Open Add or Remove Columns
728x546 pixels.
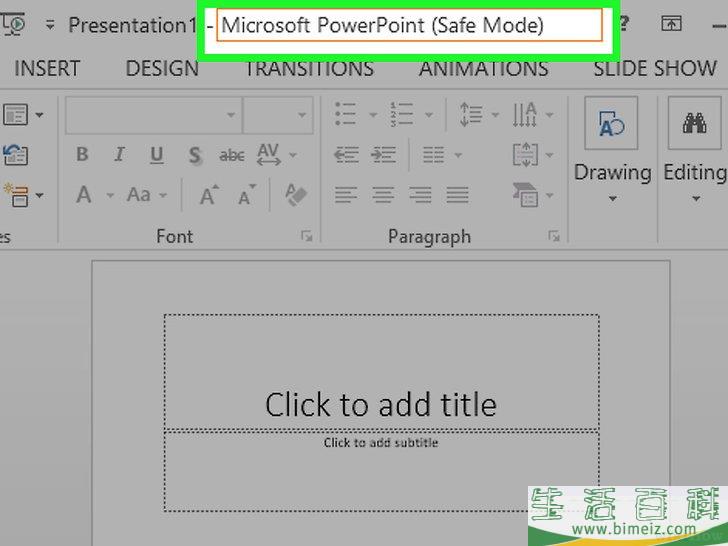point(433,155)
